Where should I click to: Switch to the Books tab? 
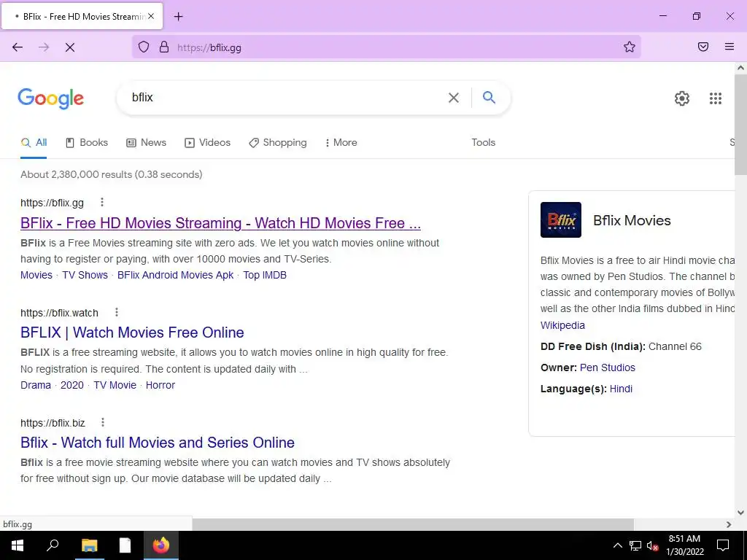[87, 142]
